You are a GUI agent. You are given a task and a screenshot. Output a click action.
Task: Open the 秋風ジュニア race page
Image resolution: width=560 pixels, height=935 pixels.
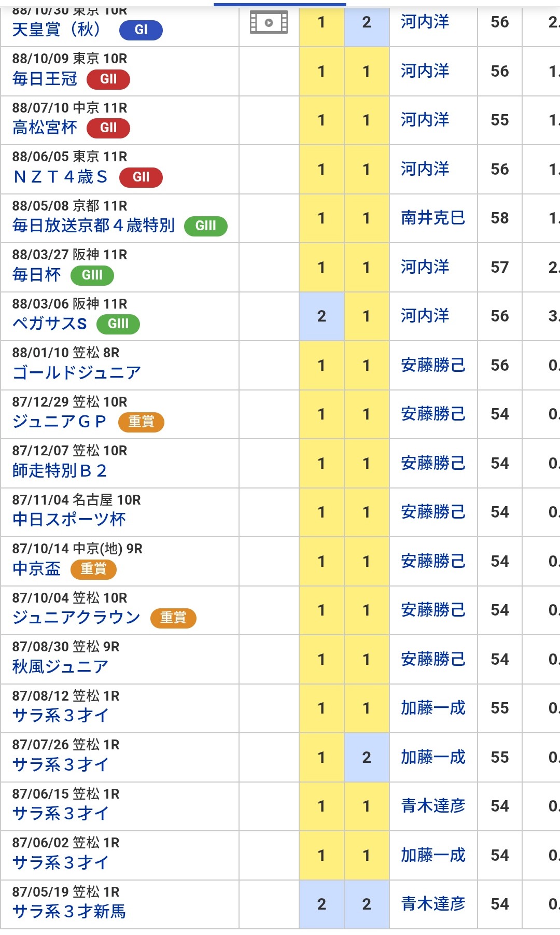[x=60, y=666]
